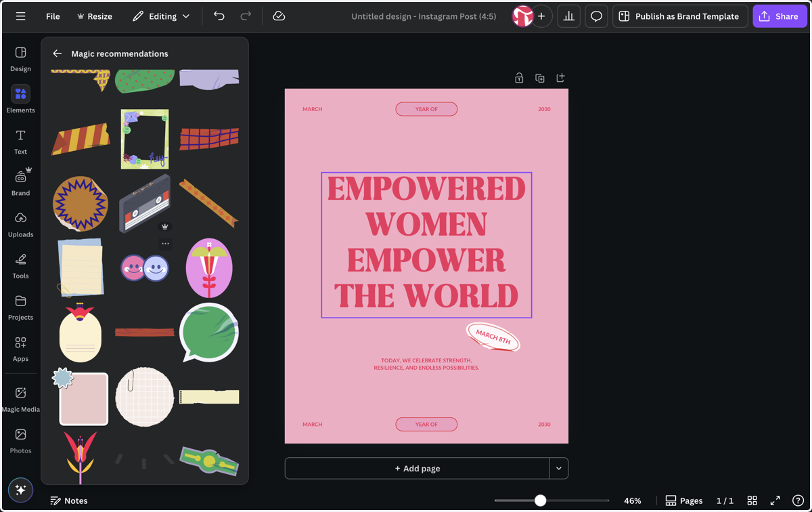This screenshot has height=512, width=812.
Task: Select the top 'YEAR OF' pill
Action: 426,109
